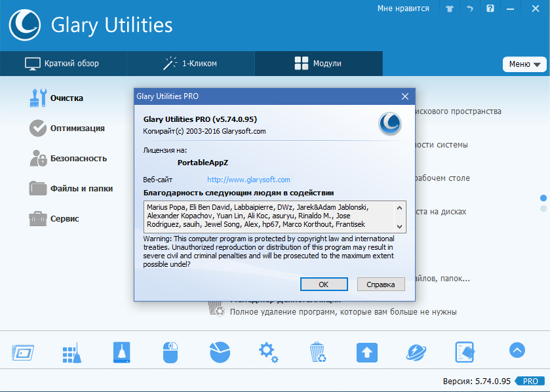Launch the Registry Cleaner grid-and-broom icon
Viewport: 550px width, 392px height.
[72, 353]
